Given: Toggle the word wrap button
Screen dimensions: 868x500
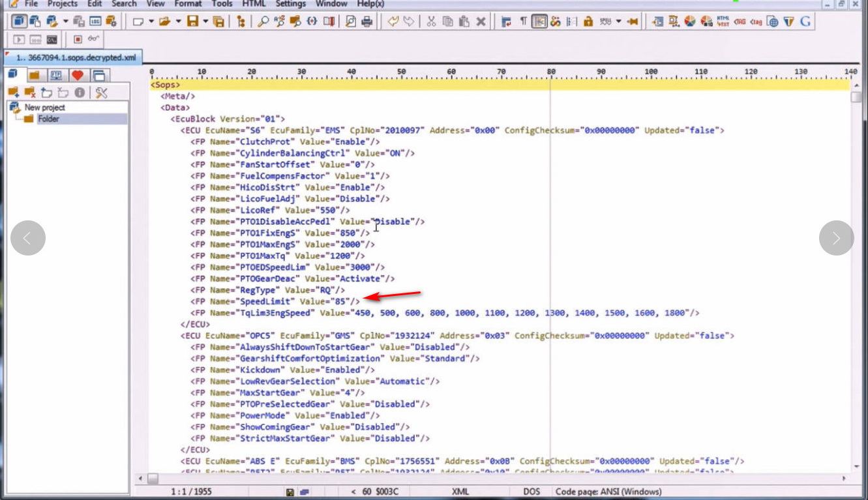Looking at the screenshot, I should coord(507,22).
